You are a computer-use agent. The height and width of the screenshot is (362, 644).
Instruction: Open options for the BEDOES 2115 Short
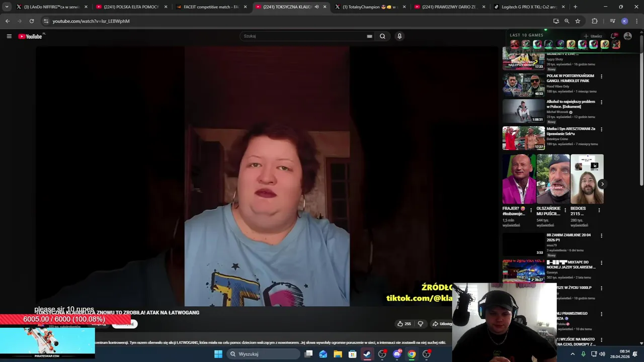pos(599,211)
